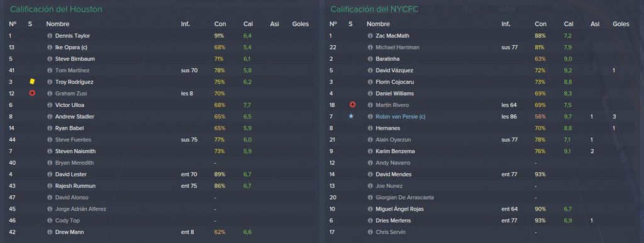Click the injury cross icon for Graham Zusi
Image resolution: width=644 pixels, height=243 pixels.
point(32,94)
